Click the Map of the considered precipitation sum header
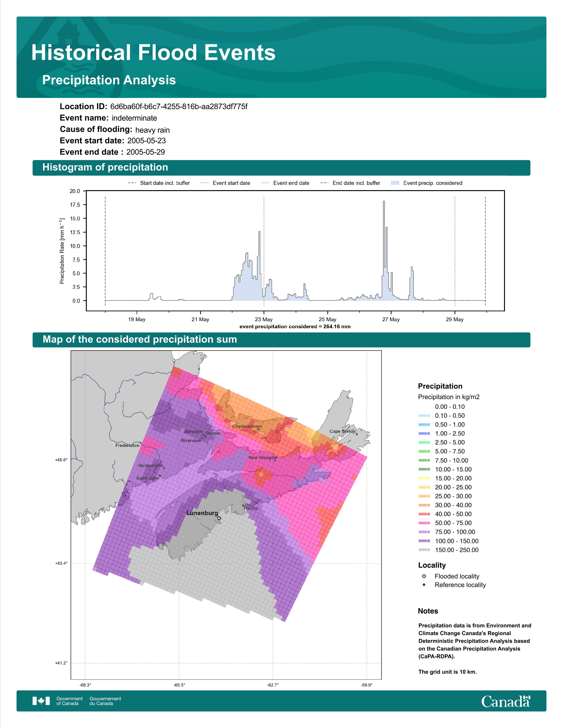 140,339
